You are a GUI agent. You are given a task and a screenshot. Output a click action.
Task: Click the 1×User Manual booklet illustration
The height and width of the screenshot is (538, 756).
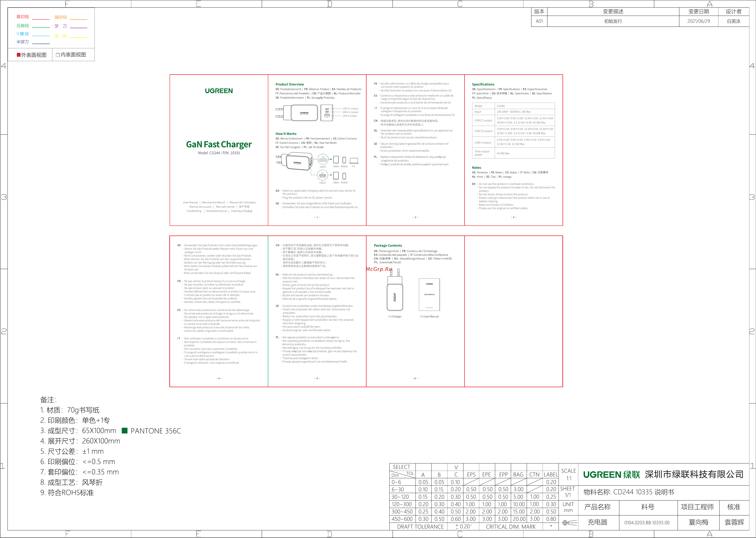429,295
